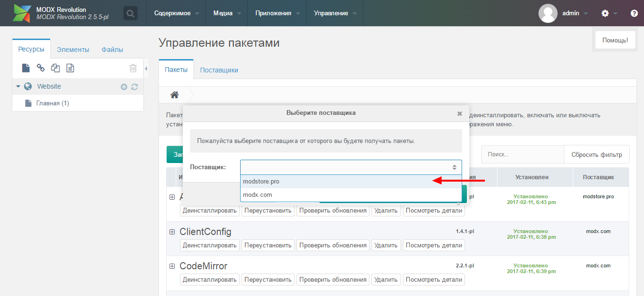Choose modstore.pro from the provider list
Viewport: 644px width, 296px height.
click(351, 182)
